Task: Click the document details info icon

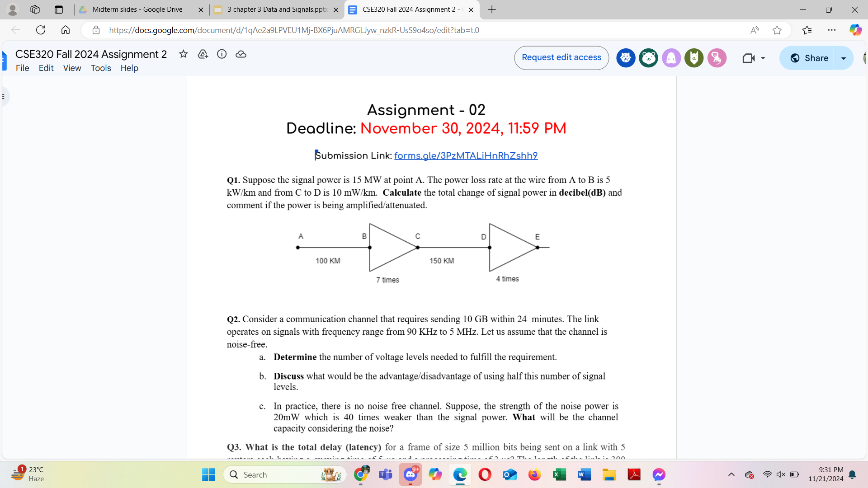Action: [222, 54]
